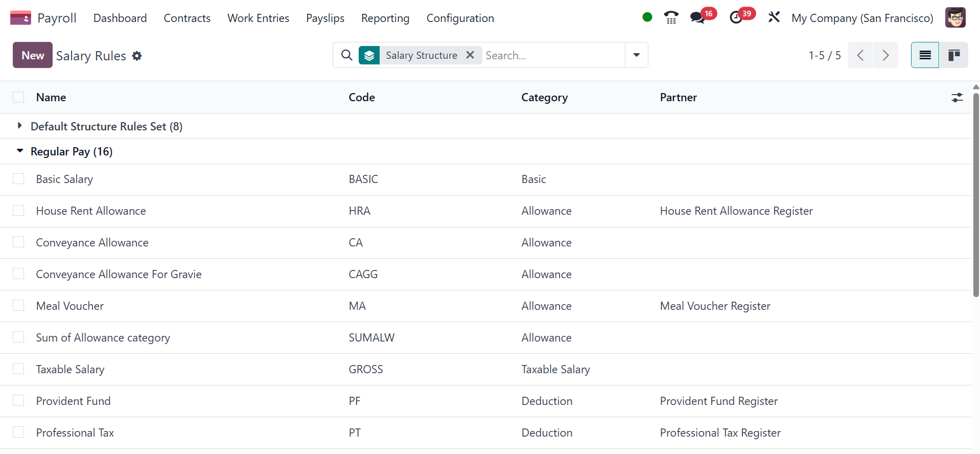Screen dimensions: 980x454
Task: Open the discuss messages icon
Action: pyautogui.click(x=697, y=18)
